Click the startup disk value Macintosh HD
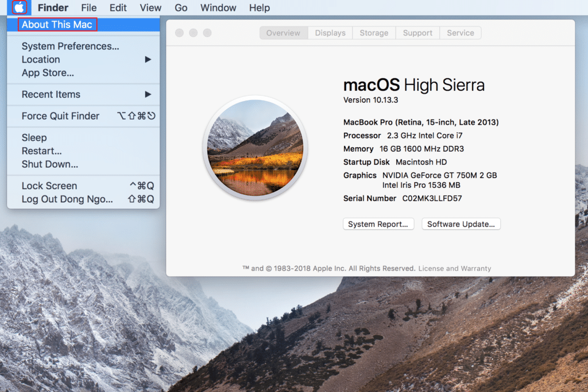This screenshot has width=588, height=392. click(421, 162)
